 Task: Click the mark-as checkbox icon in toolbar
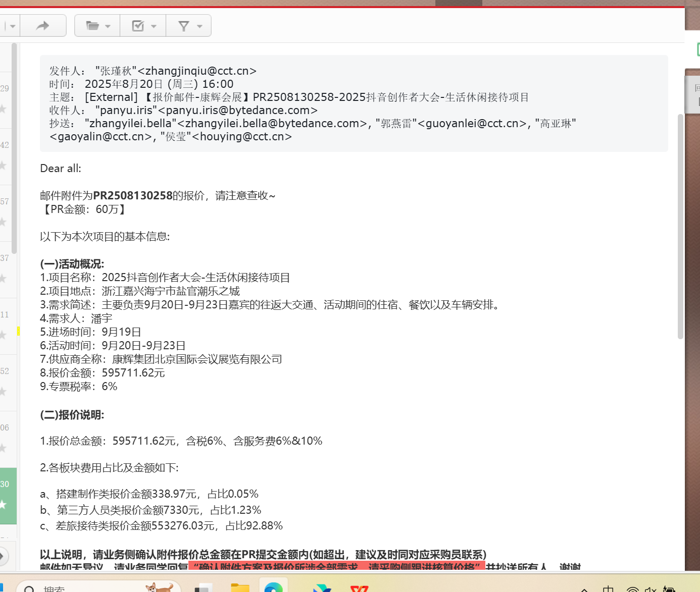pos(137,26)
